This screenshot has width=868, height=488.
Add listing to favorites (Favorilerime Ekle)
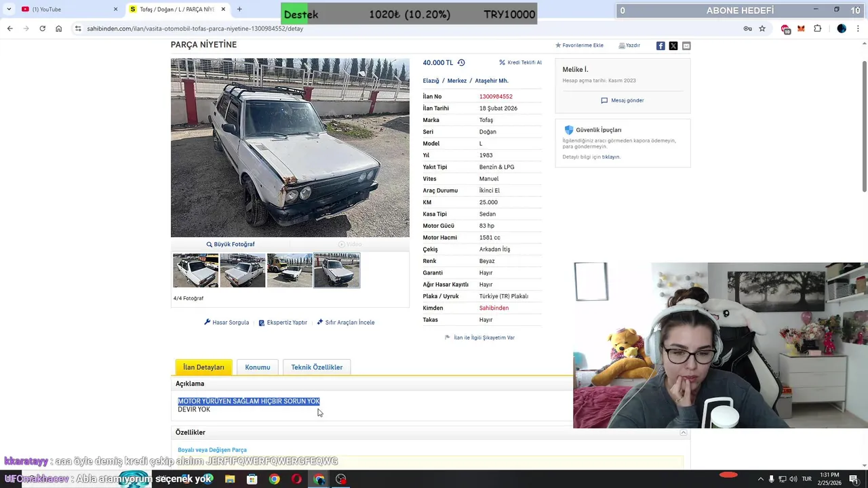579,45
